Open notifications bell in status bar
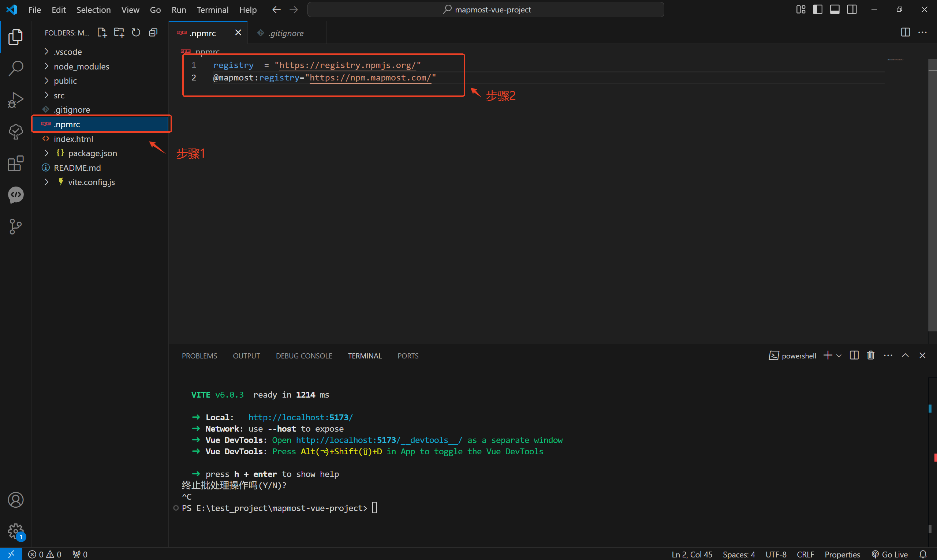This screenshot has height=560, width=937. point(923,555)
